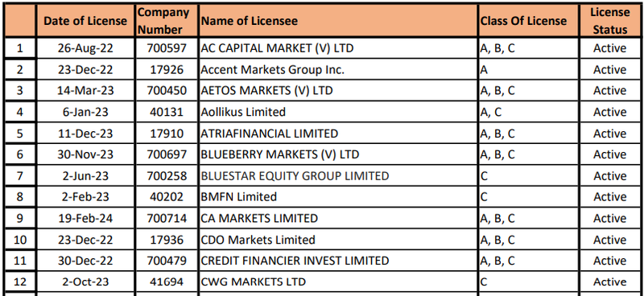The width and height of the screenshot is (644, 296).
Task: Select BLUESTAR EQUITY GROUP LIMITED cell
Action: pyautogui.click(x=338, y=176)
